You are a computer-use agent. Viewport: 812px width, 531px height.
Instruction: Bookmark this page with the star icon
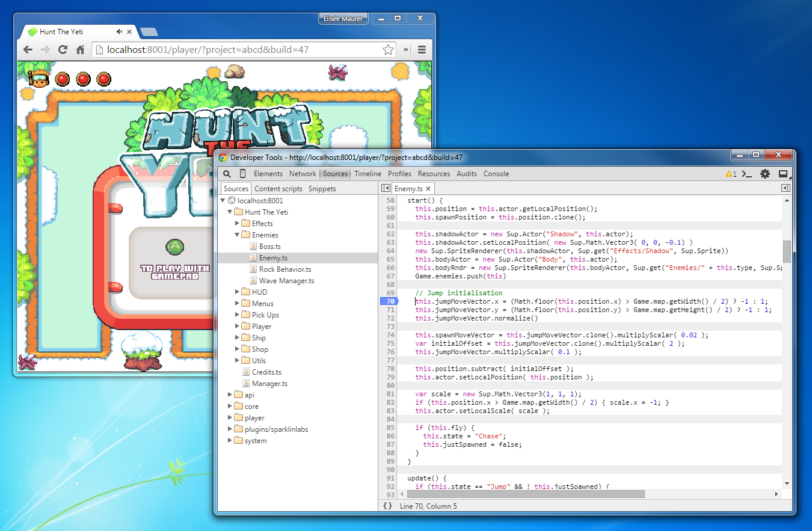388,49
